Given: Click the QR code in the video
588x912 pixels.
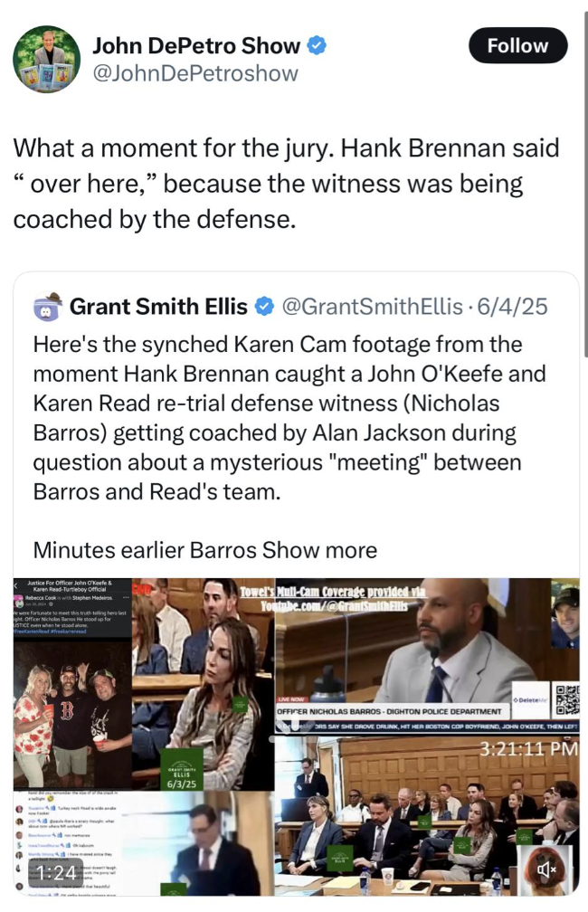Looking at the screenshot, I should coord(567,700).
